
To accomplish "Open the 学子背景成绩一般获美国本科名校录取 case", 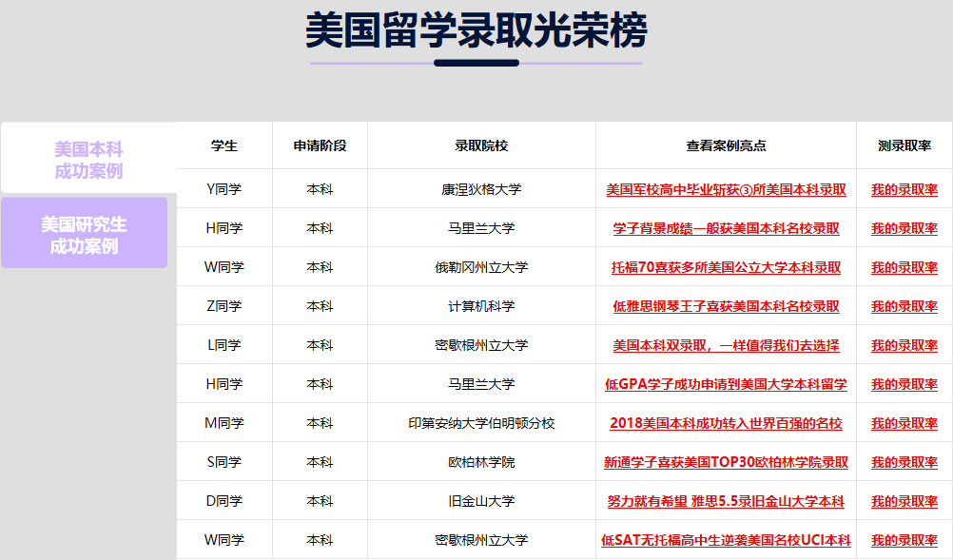I will (x=726, y=228).
